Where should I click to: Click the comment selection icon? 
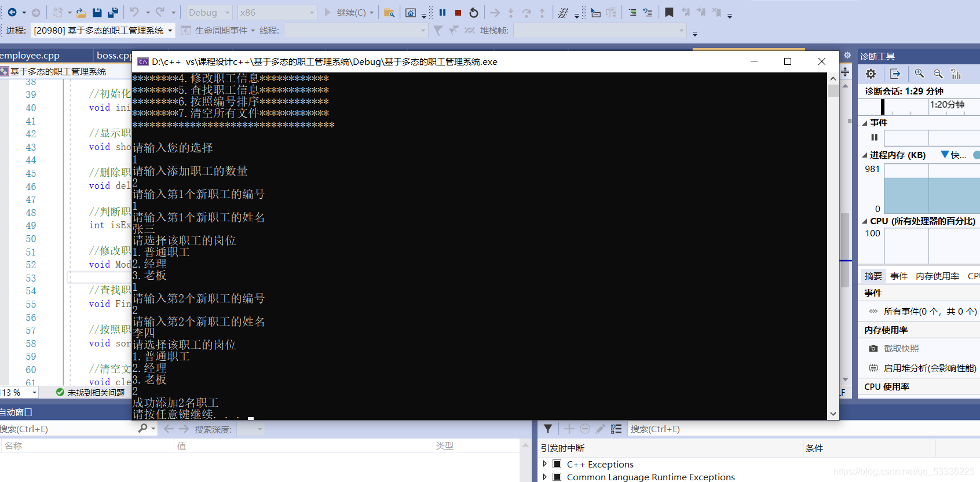648,12
